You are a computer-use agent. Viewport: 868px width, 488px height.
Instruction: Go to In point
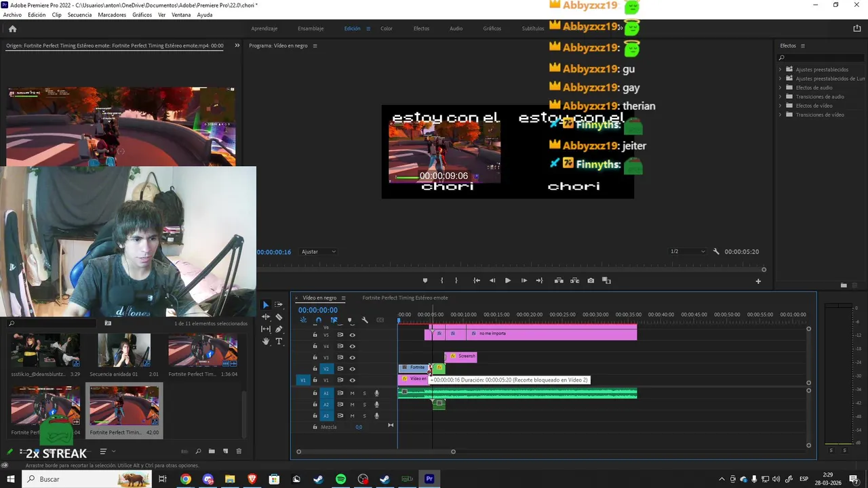click(477, 281)
